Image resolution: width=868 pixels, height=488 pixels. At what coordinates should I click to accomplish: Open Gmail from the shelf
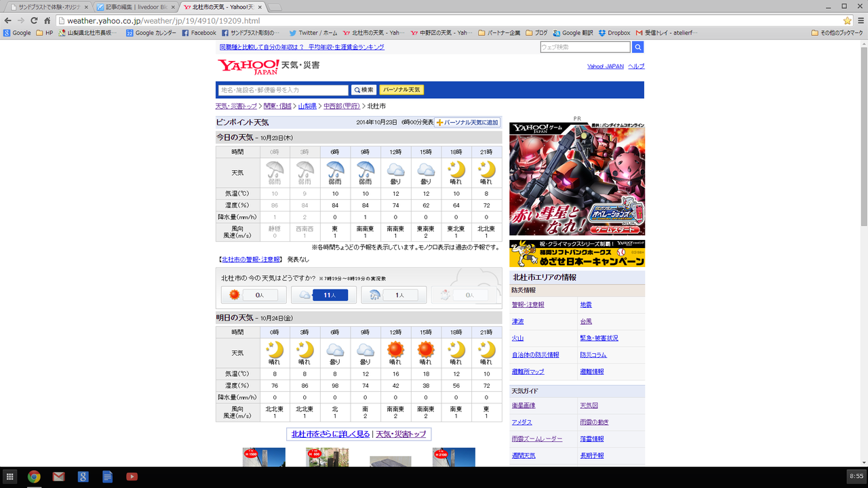pyautogui.click(x=58, y=476)
